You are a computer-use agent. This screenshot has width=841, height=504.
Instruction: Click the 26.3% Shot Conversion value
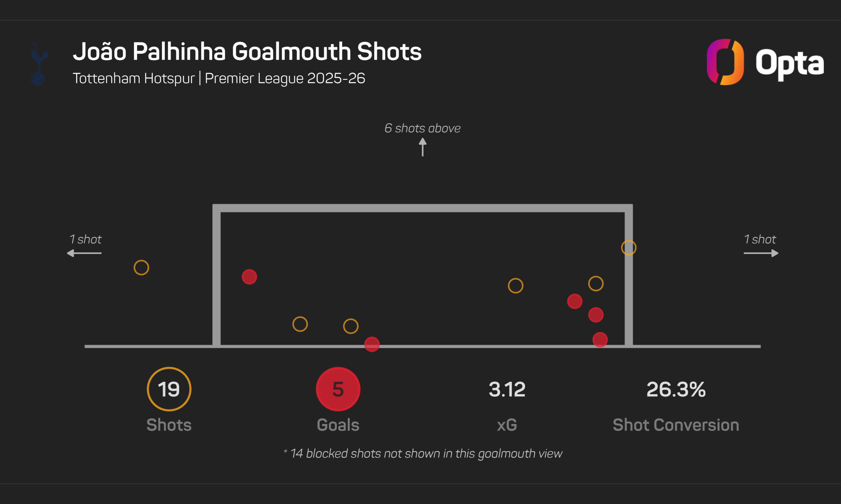pos(676,389)
